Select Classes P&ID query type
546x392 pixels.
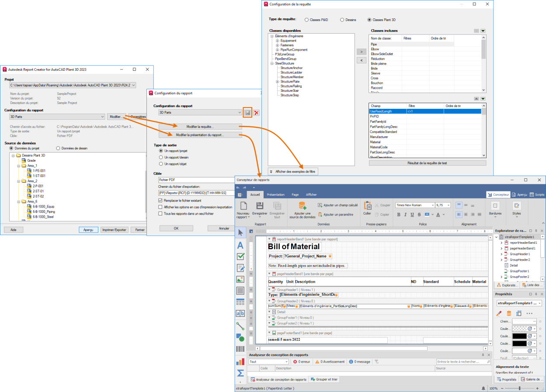[306, 20]
